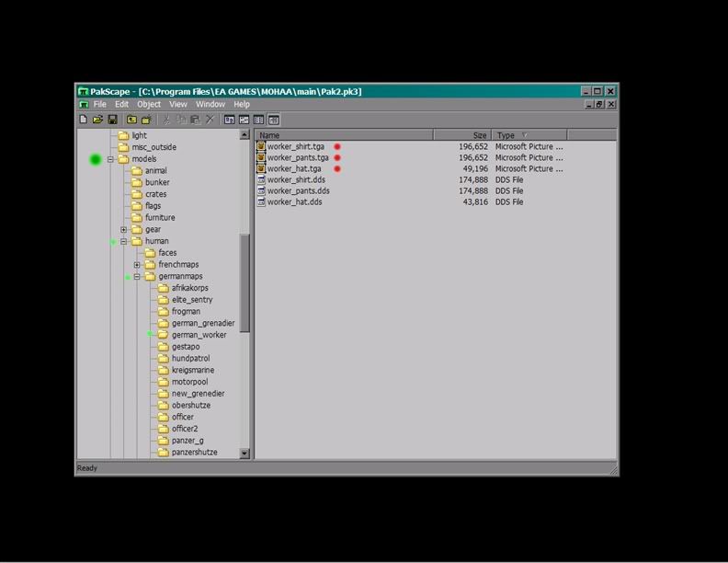Click the Copy toolbar icon
Viewport: 728px width, 563px height.
(181, 120)
